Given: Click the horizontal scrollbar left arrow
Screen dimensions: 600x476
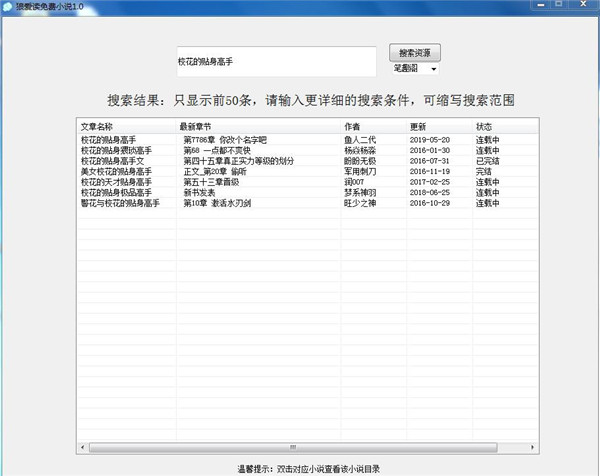Looking at the screenshot, I should 83,447.
